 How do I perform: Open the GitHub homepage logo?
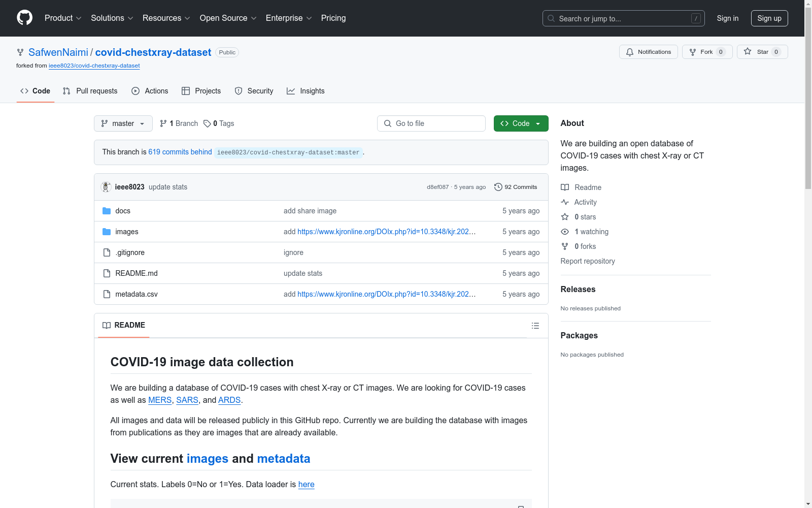(x=24, y=18)
